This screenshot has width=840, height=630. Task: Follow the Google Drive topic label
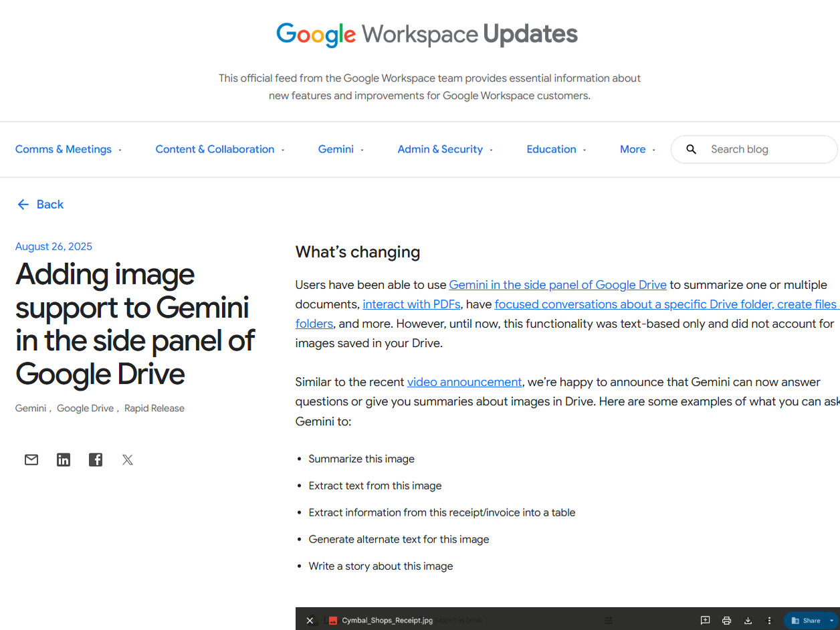pyautogui.click(x=85, y=408)
